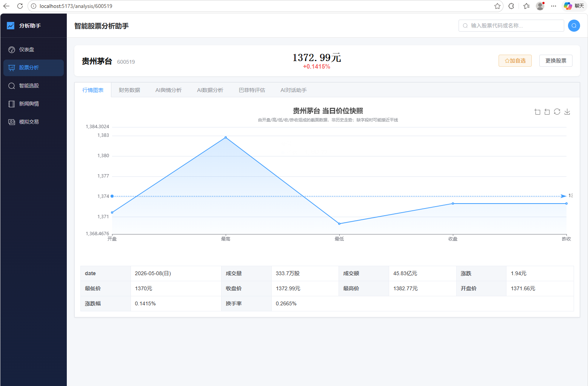
Task: Save chart as image via download icon
Action: coord(567,112)
